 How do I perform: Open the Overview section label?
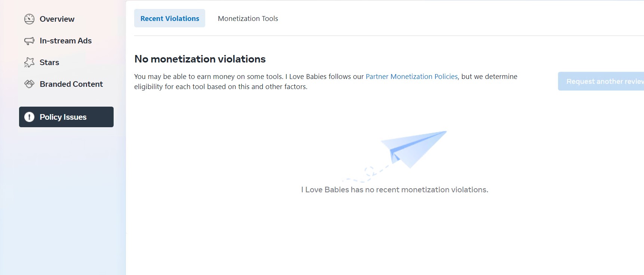coord(57,19)
